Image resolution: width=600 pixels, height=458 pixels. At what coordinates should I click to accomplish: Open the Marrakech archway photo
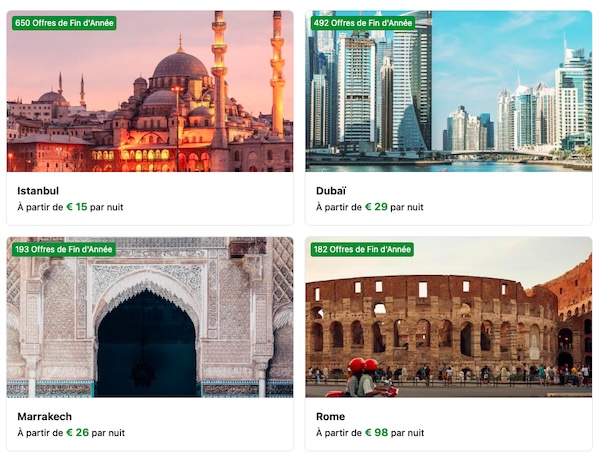pos(150,317)
